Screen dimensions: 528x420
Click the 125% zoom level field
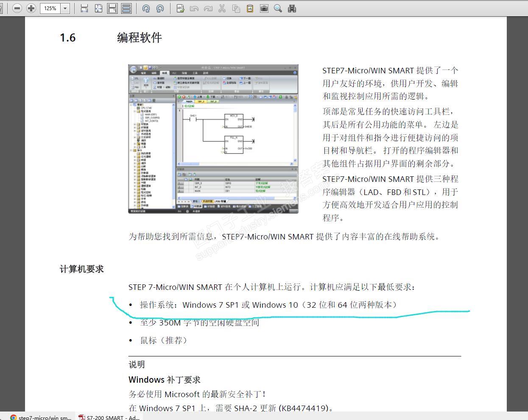[x=50, y=8]
